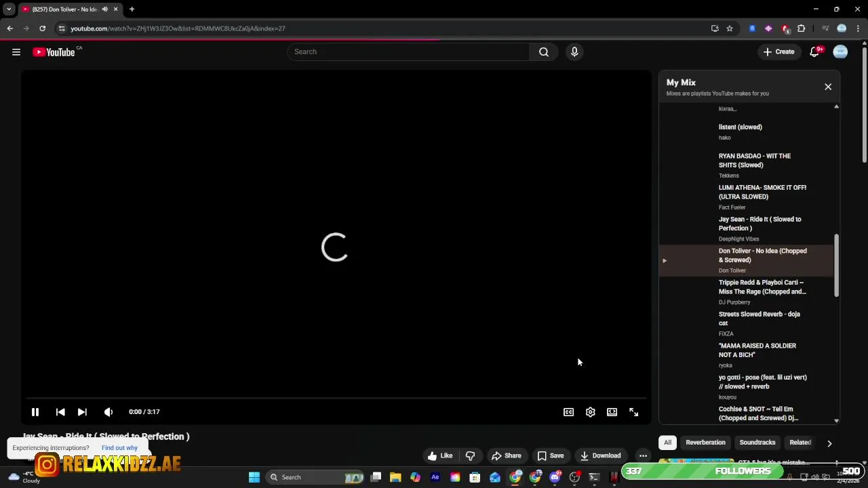Enter full screen mode
Image resolution: width=868 pixels, height=488 pixels.
[634, 412]
